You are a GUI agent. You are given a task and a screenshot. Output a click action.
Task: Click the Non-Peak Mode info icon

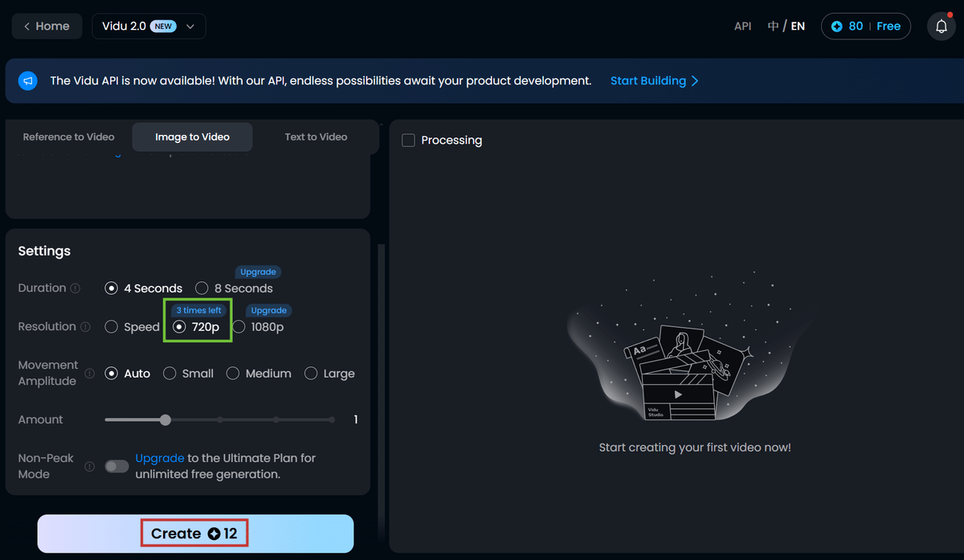click(90, 467)
